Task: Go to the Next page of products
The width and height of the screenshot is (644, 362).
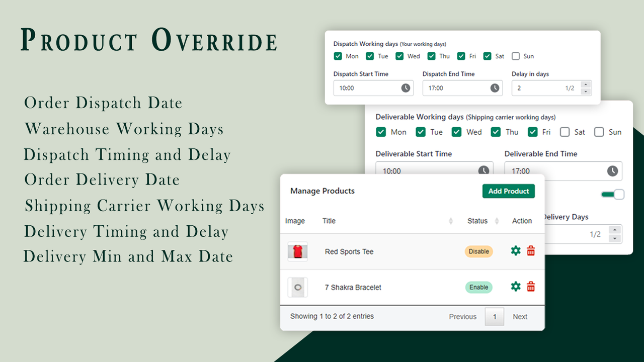Action: pos(520,316)
